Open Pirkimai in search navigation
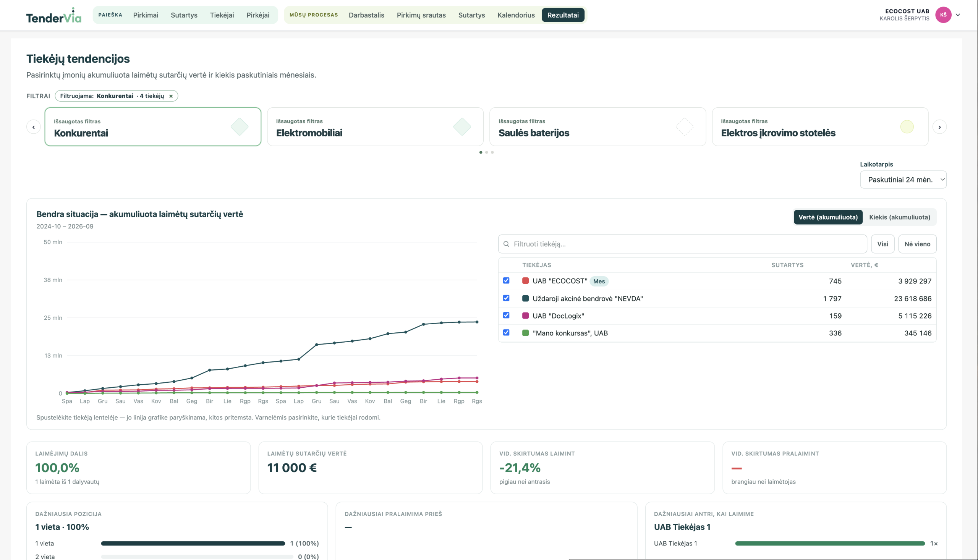 (x=146, y=15)
